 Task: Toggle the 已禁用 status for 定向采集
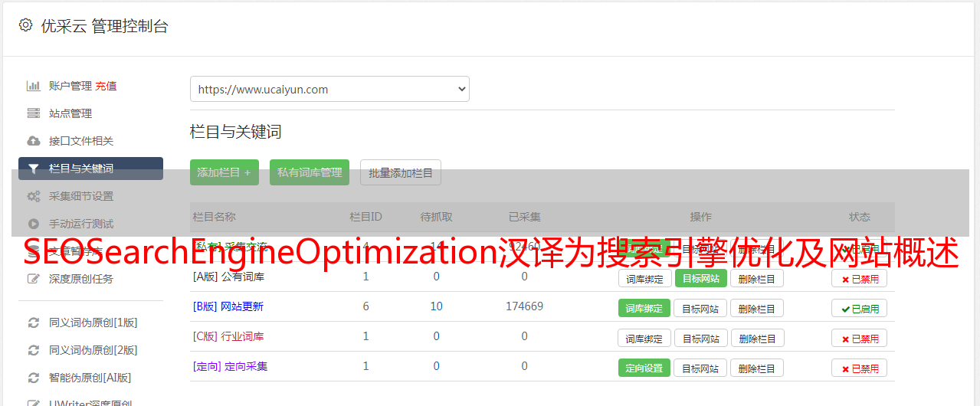coord(860,368)
